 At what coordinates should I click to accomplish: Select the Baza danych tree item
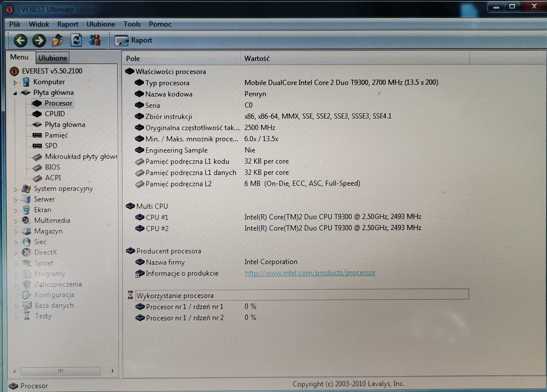tap(54, 305)
